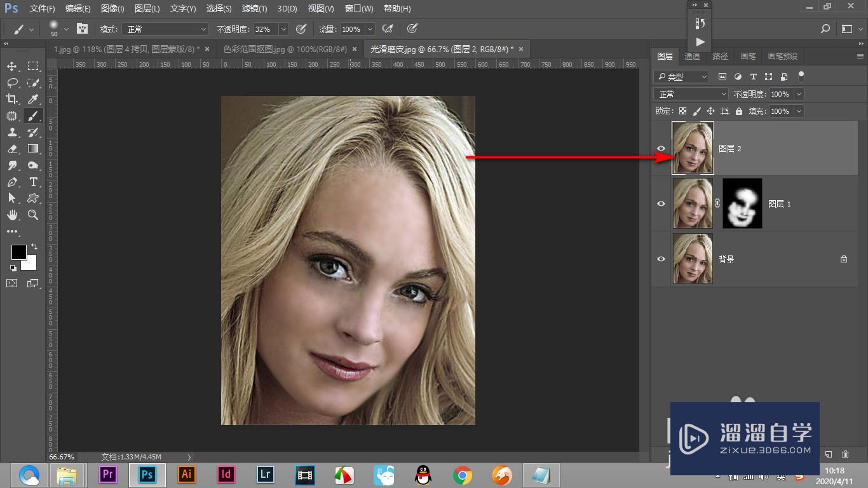The image size is (868, 488).
Task: Toggle pressure for size control
Action: (412, 29)
